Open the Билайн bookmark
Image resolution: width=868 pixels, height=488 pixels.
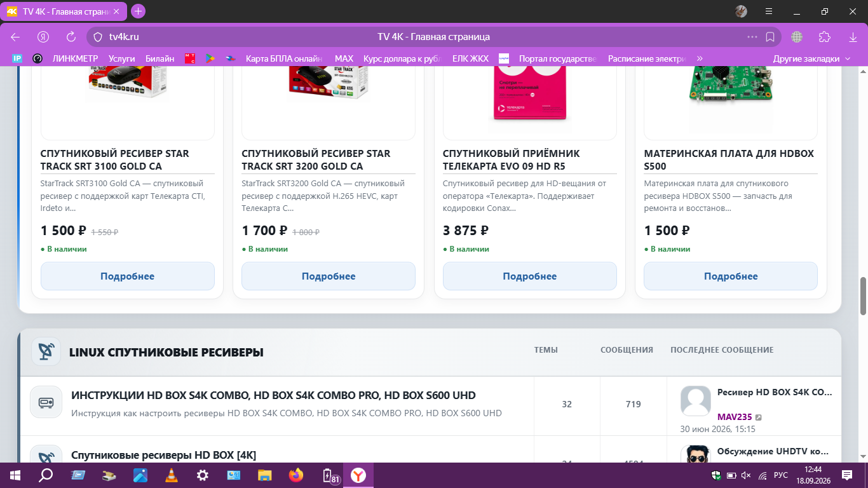coord(159,58)
